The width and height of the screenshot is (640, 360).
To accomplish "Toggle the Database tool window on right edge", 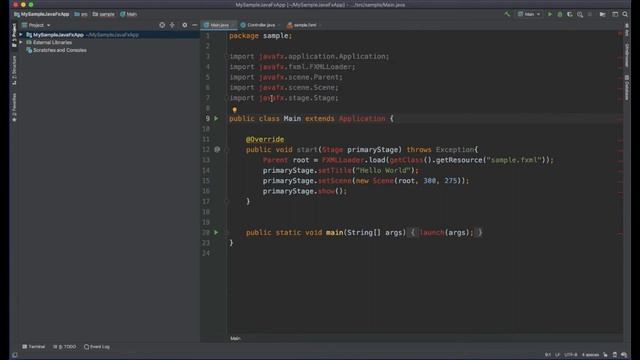I will pos(627,88).
